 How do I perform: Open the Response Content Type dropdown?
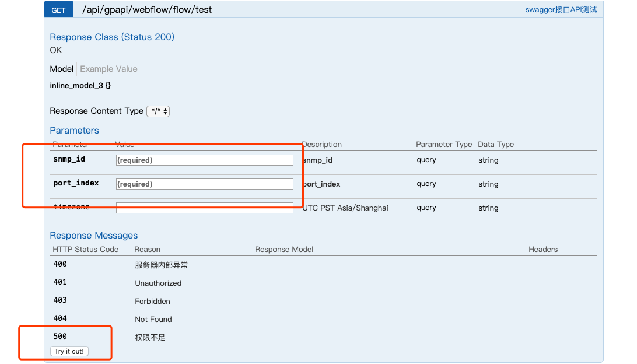[157, 111]
